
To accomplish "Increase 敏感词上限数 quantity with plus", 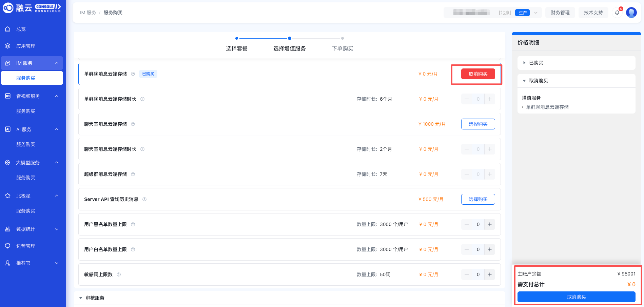I will click(x=490, y=274).
